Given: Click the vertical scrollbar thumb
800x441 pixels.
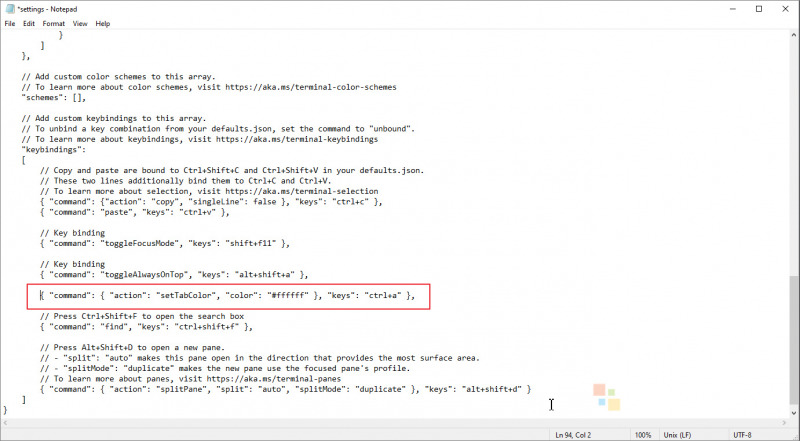Looking at the screenshot, I should point(794,341).
